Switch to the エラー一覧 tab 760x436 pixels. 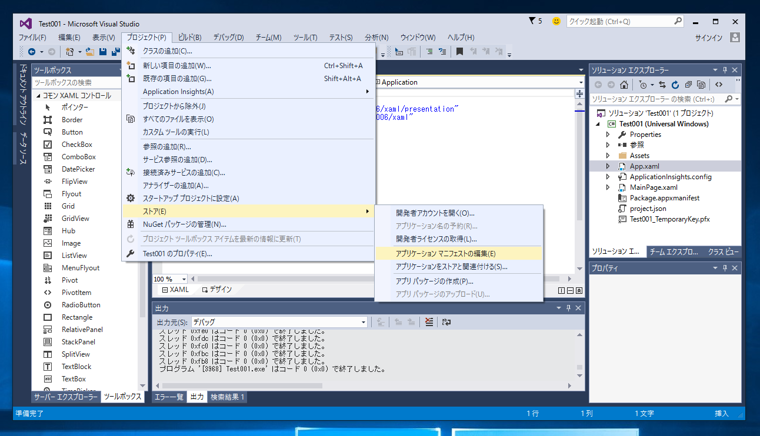tap(169, 397)
